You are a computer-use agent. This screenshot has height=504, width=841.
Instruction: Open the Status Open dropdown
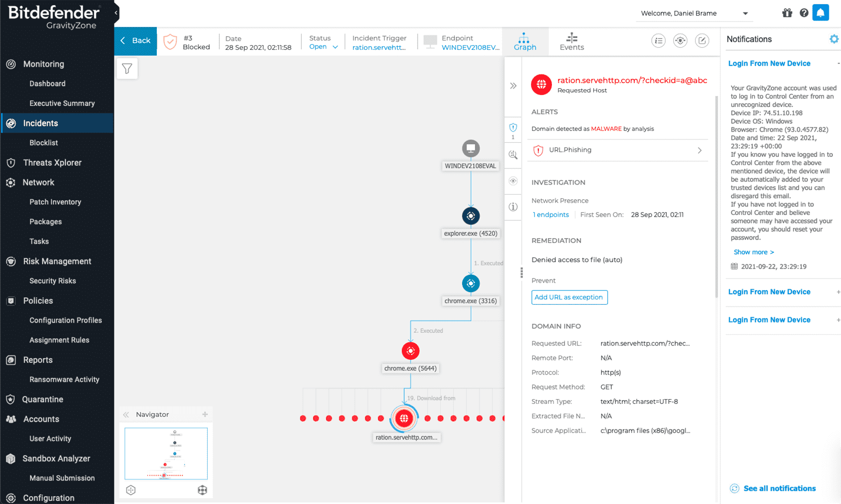[x=324, y=47]
